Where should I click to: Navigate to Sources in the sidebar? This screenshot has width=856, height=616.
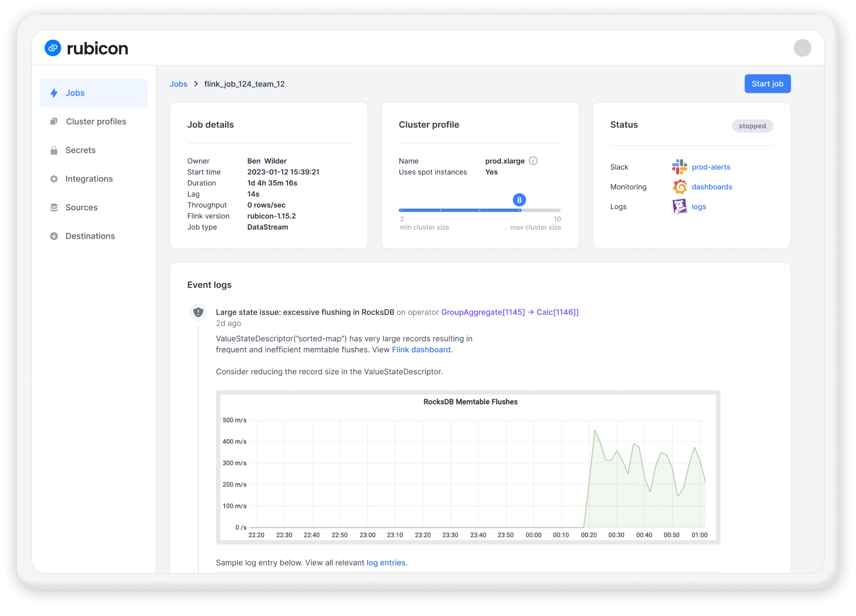(94, 208)
